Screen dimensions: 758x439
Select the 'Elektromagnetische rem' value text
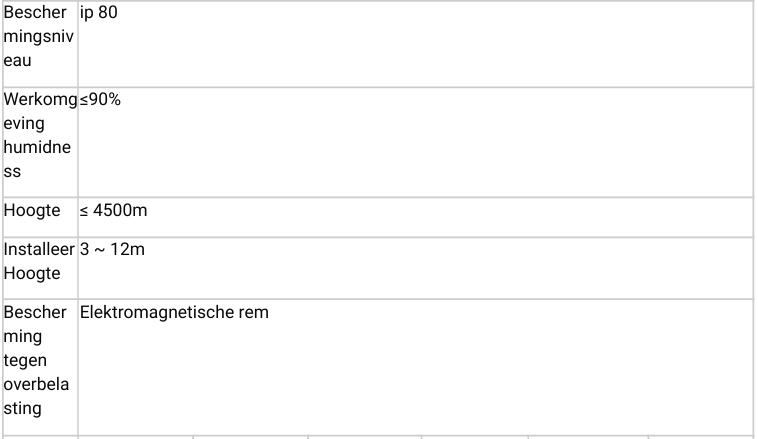click(x=174, y=312)
